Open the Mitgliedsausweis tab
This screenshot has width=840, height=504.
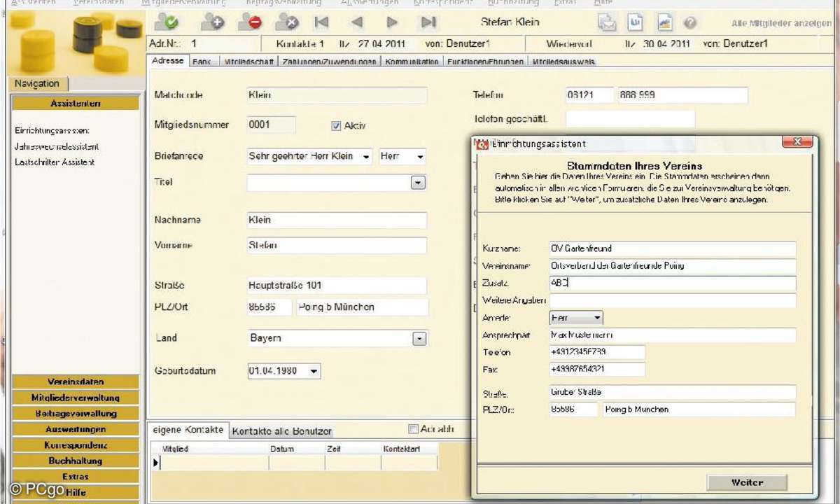pyautogui.click(x=564, y=62)
